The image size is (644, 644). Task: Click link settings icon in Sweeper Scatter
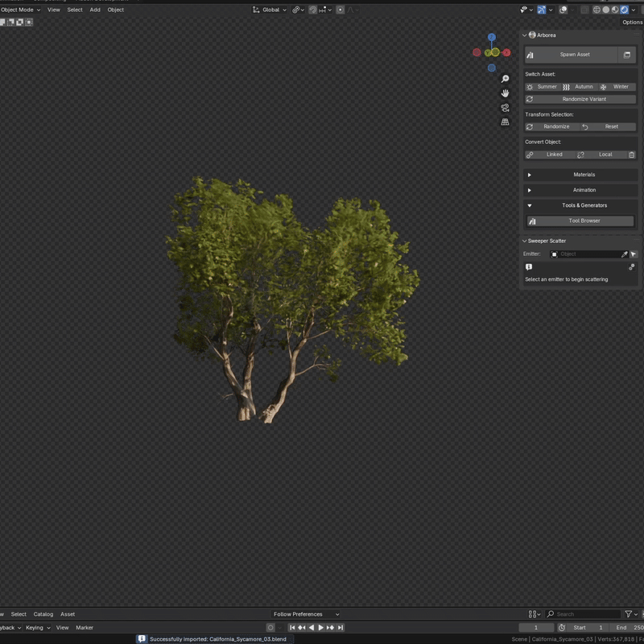coord(632,267)
